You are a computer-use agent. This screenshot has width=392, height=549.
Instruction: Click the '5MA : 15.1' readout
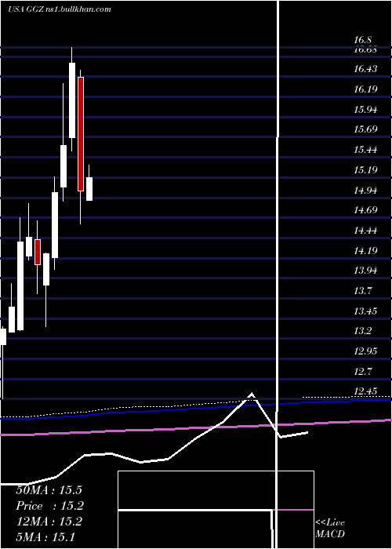tap(45, 537)
